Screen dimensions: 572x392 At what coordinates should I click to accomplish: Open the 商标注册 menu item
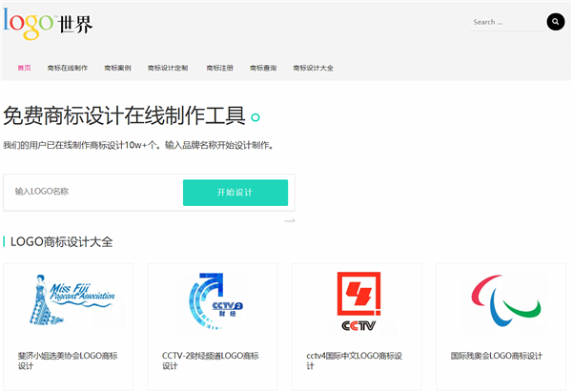pyautogui.click(x=219, y=68)
